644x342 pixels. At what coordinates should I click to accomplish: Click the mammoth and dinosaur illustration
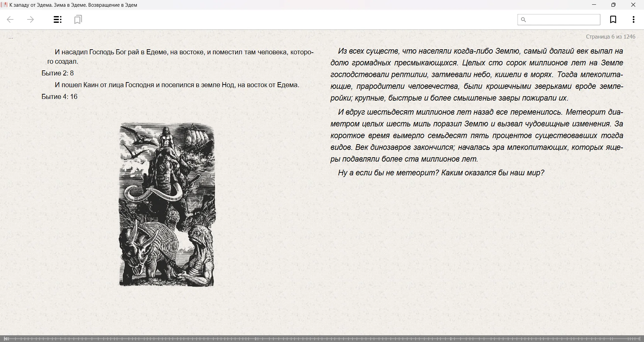pyautogui.click(x=167, y=205)
